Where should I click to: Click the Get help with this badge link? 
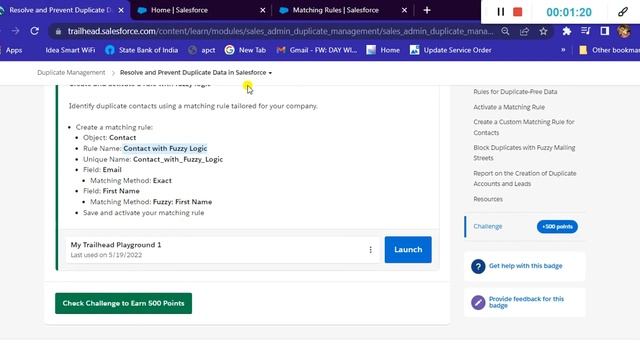[x=525, y=266]
